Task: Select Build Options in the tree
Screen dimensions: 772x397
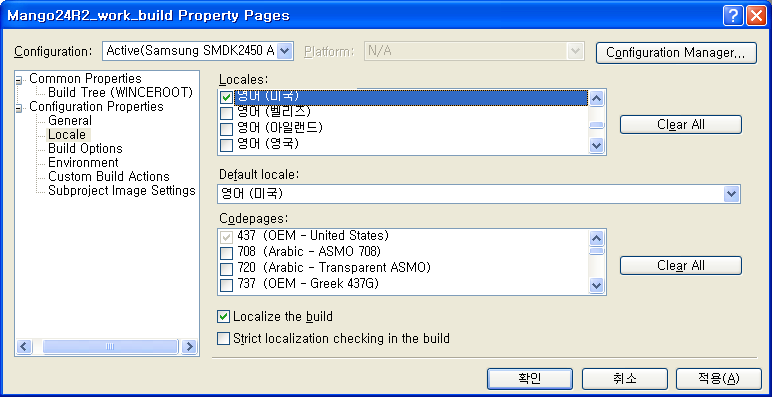Action: (x=85, y=149)
